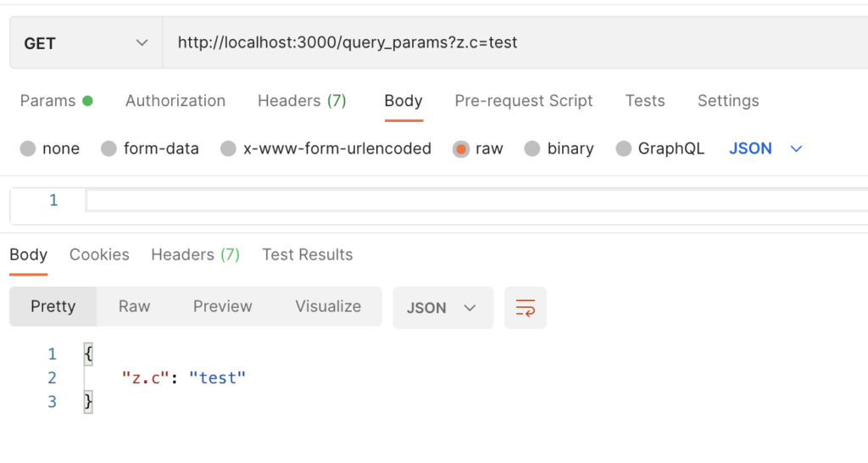
Task: Expand the blue JSON body format dropdown
Action: click(x=765, y=148)
